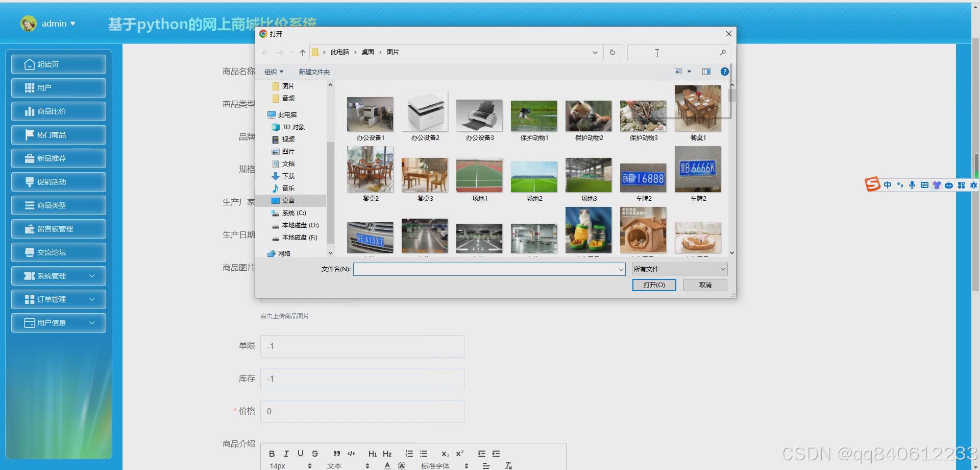Insert a blockquote in the editor
The image size is (980, 470).
tap(336, 454)
